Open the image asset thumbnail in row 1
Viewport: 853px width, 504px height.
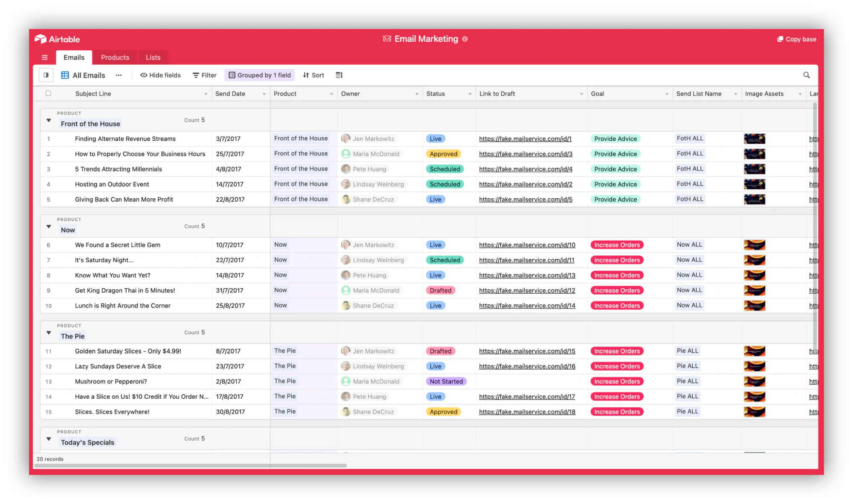tap(754, 139)
